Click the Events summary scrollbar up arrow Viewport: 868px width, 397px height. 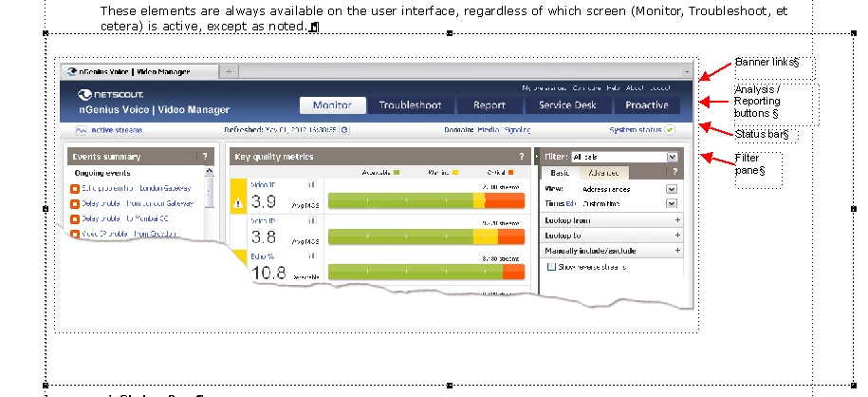[x=210, y=171]
